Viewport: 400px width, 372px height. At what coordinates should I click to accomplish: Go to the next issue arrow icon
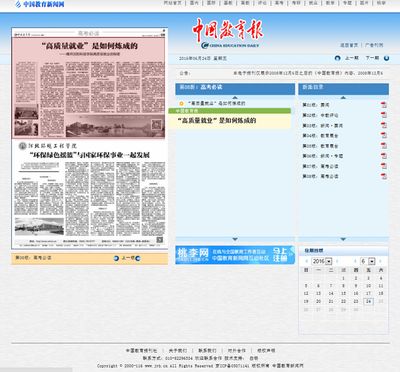click(386, 58)
